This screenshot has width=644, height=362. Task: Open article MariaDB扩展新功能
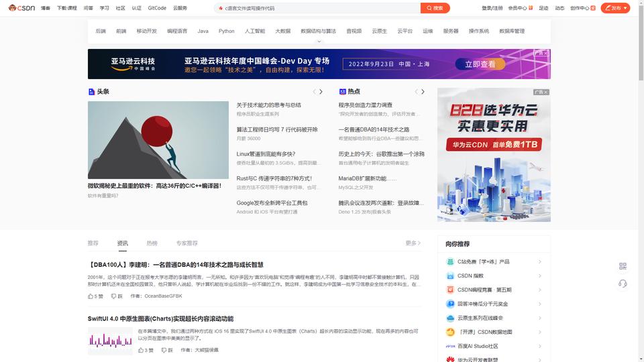[367, 178]
